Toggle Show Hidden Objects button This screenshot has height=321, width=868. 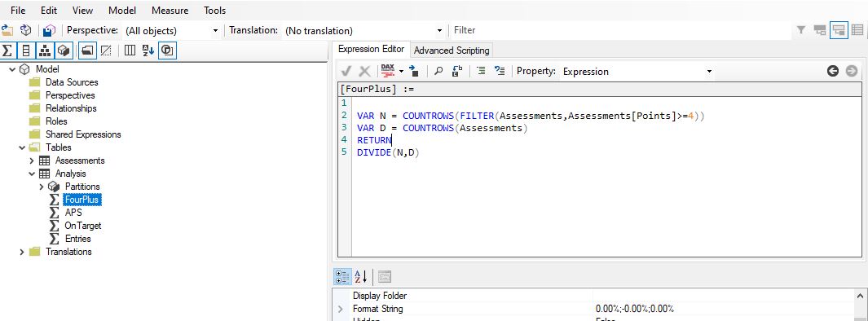106,51
